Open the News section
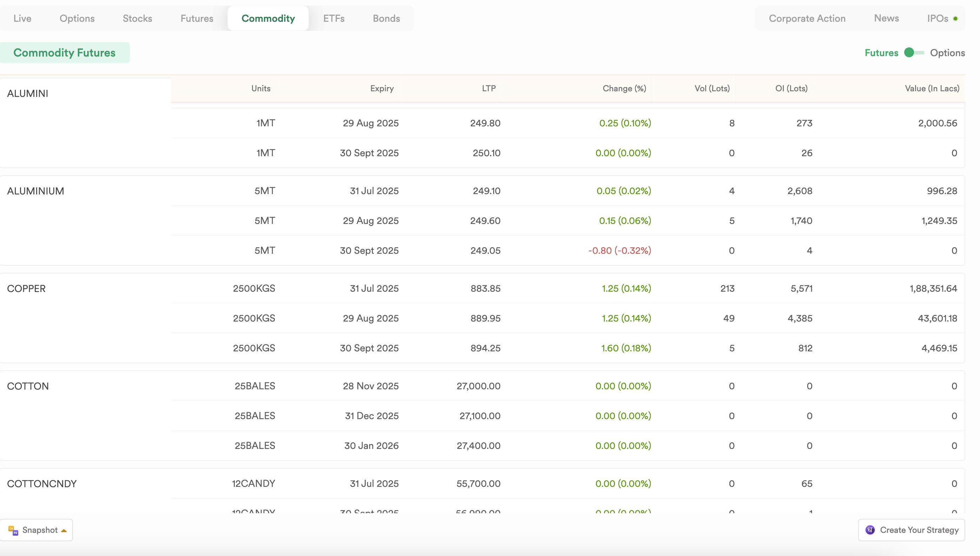 [887, 18]
